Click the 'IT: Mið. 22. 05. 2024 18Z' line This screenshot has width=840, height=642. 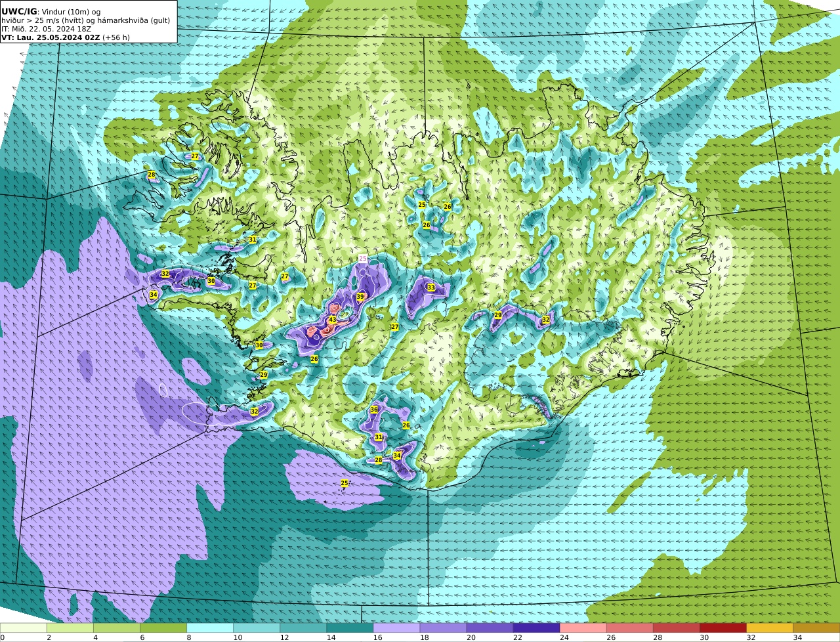point(46,29)
